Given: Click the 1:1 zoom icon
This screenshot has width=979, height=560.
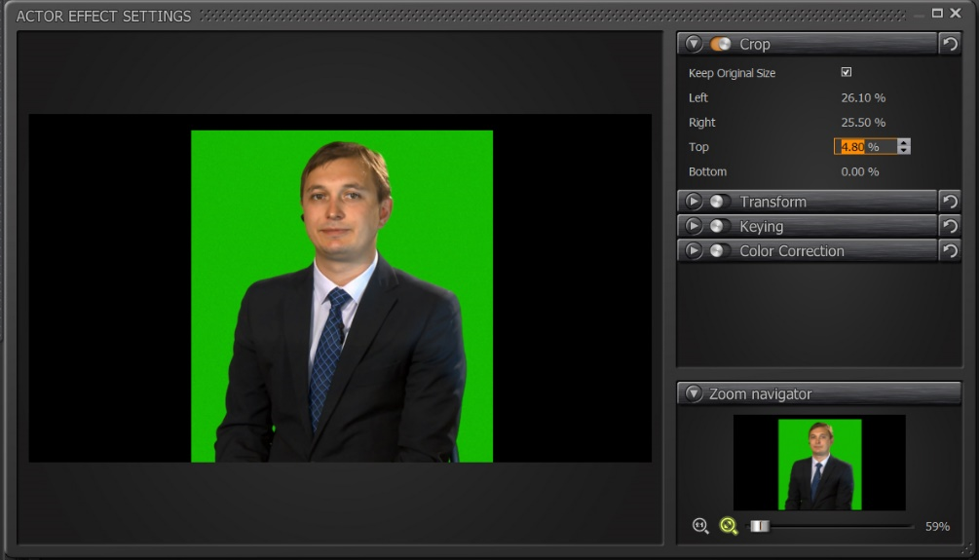Looking at the screenshot, I should click(700, 526).
